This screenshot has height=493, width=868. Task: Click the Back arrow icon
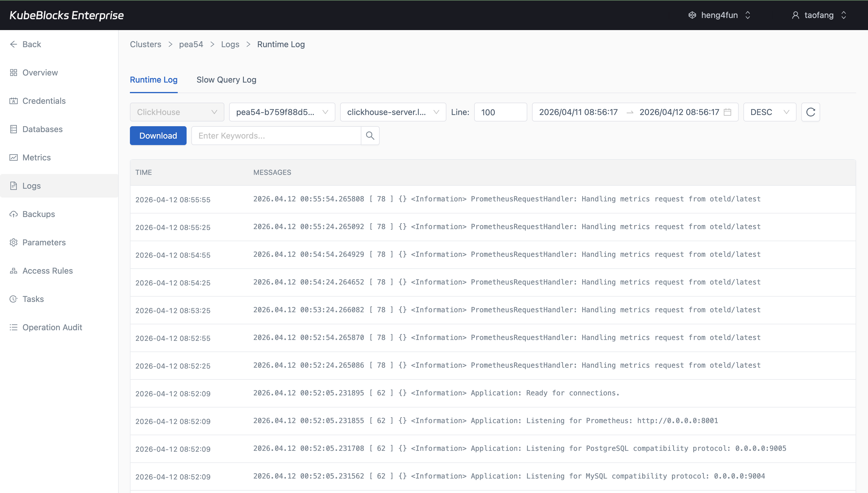point(14,44)
